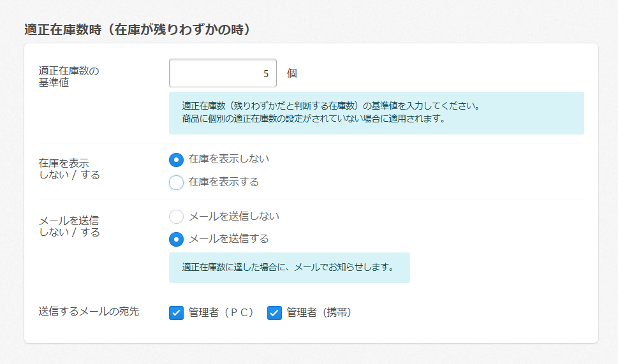Image resolution: width=618 pixels, height=364 pixels.
Task: Click the 管理者（ＰＣ） label text
Action: [222, 313]
